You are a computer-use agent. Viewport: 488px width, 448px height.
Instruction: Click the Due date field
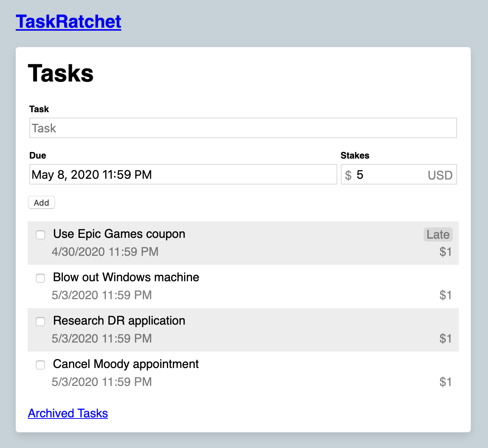[x=183, y=175]
